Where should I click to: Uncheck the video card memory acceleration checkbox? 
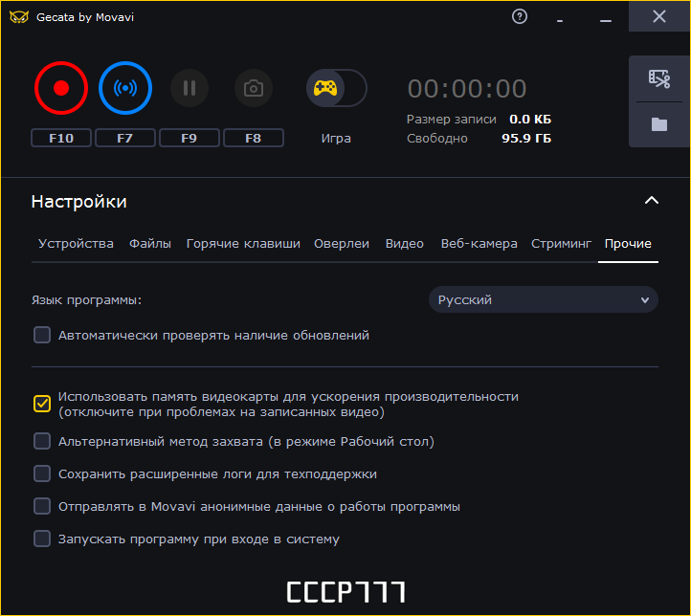(42, 404)
